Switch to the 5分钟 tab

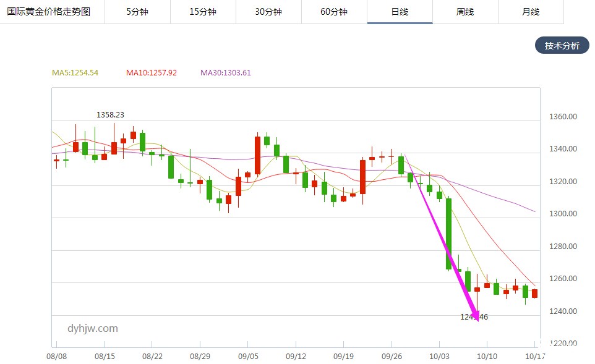[137, 12]
